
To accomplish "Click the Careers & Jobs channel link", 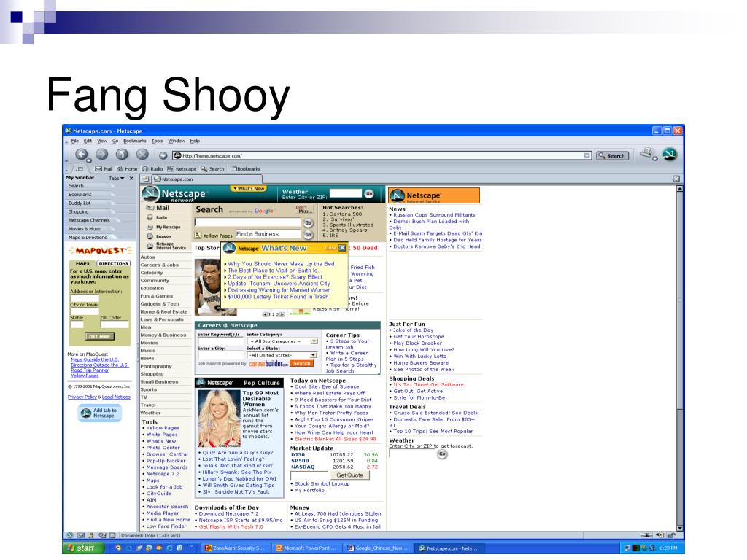I will point(160,265).
